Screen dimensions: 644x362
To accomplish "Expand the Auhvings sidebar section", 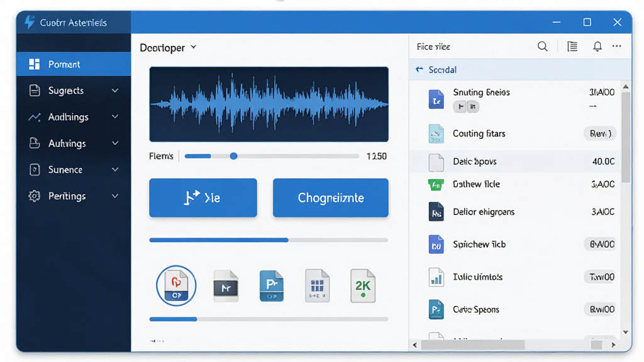I will click(115, 143).
